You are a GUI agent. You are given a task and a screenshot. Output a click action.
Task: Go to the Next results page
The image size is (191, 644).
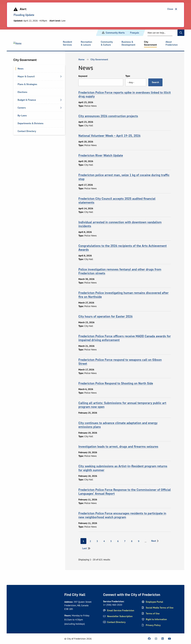(155, 541)
